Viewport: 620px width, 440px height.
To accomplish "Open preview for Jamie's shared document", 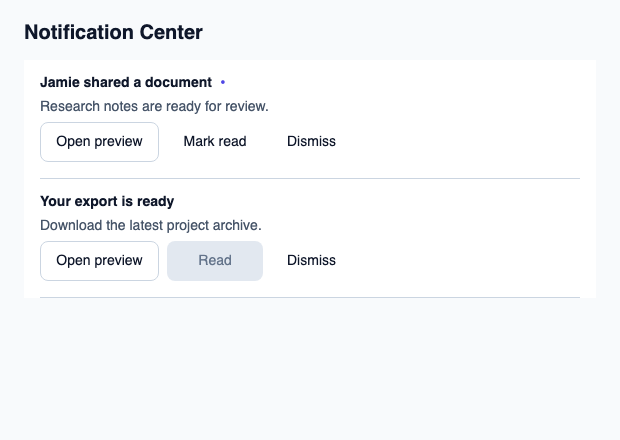I will tap(99, 142).
